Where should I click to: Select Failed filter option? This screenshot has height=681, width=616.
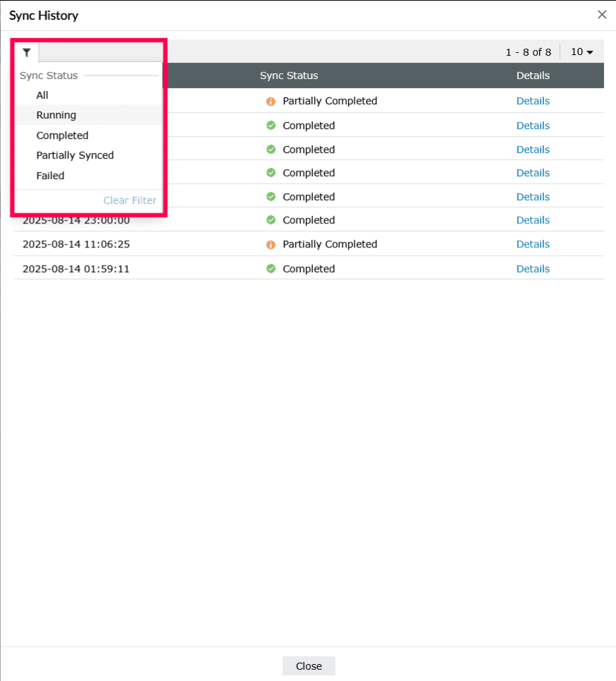tap(50, 176)
